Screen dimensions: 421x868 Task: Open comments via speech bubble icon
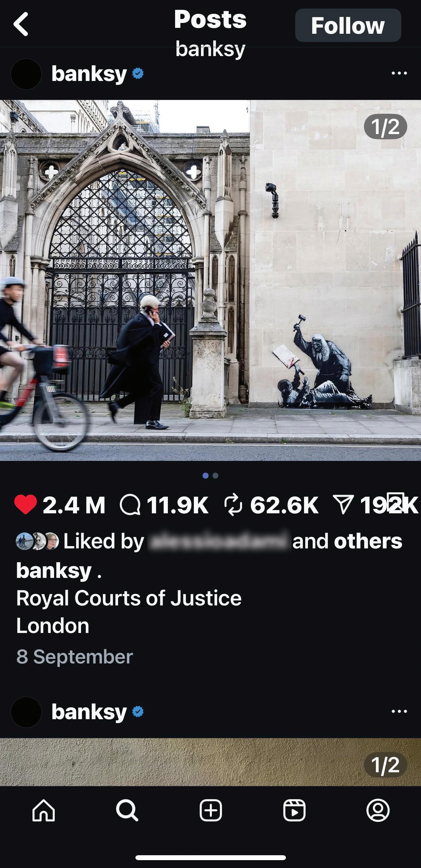pos(130,504)
